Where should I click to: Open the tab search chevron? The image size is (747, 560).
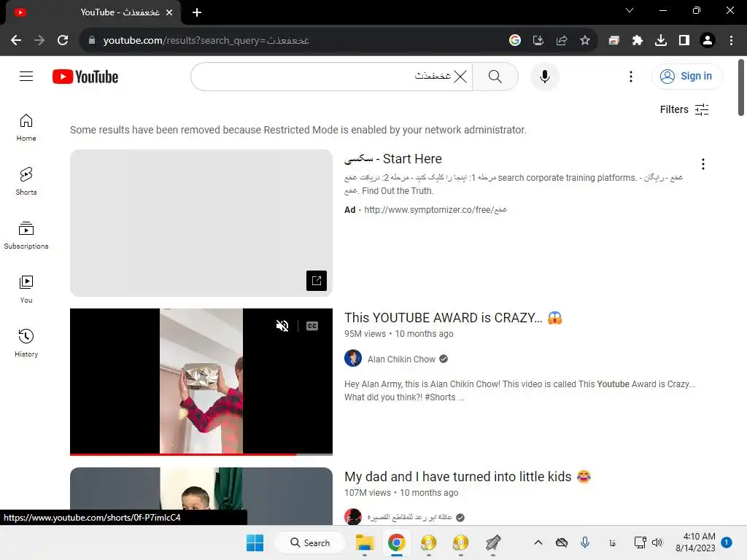coord(630,10)
